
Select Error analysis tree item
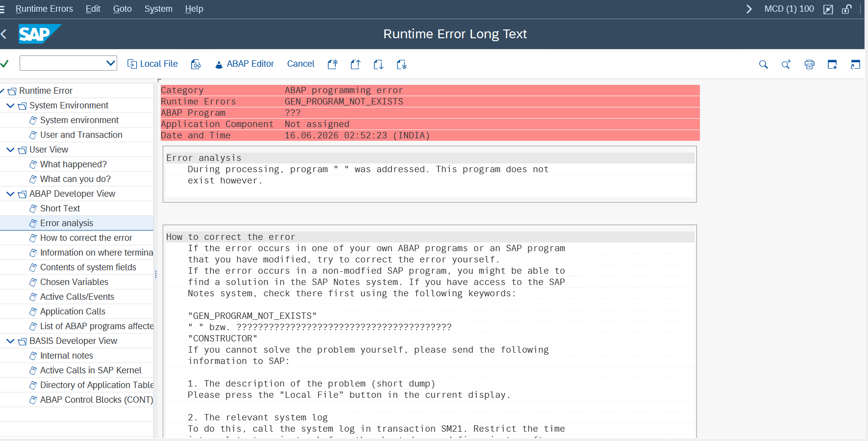pos(66,223)
